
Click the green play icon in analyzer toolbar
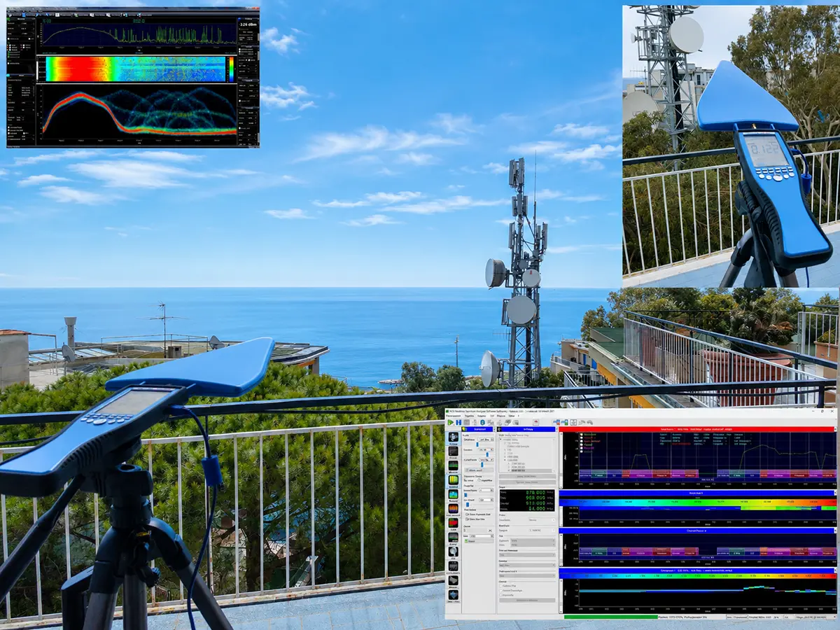[x=451, y=422]
